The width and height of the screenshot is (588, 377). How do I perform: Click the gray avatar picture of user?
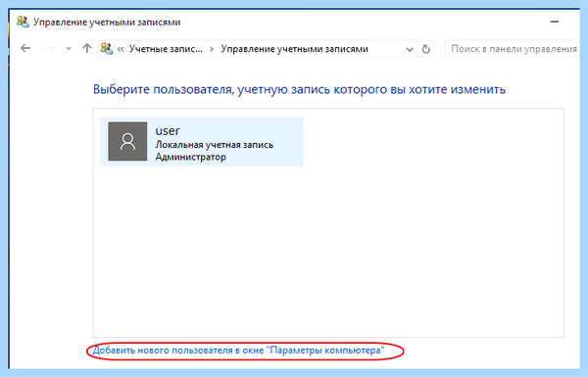coord(127,141)
